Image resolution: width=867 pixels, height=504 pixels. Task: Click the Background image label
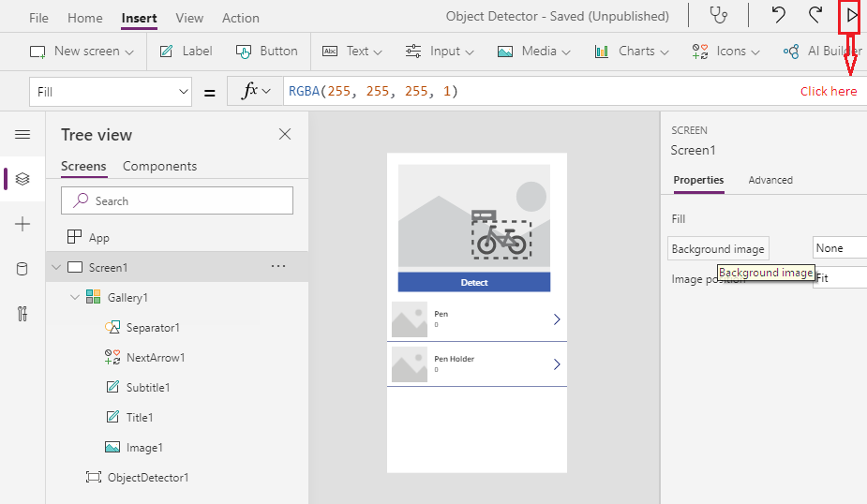(718, 248)
